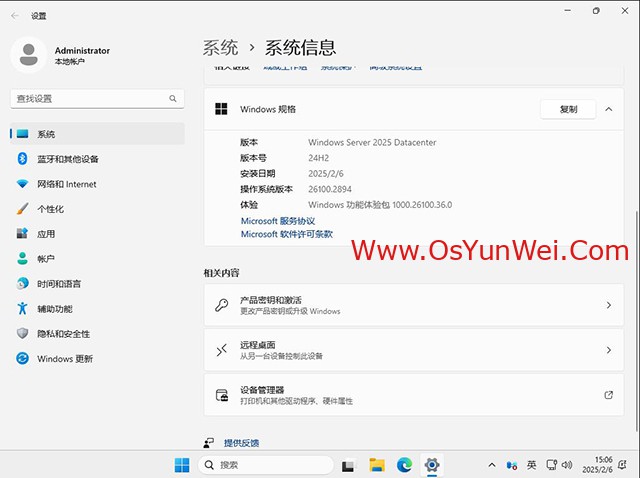Select 系统 in the sidebar

tap(98, 134)
